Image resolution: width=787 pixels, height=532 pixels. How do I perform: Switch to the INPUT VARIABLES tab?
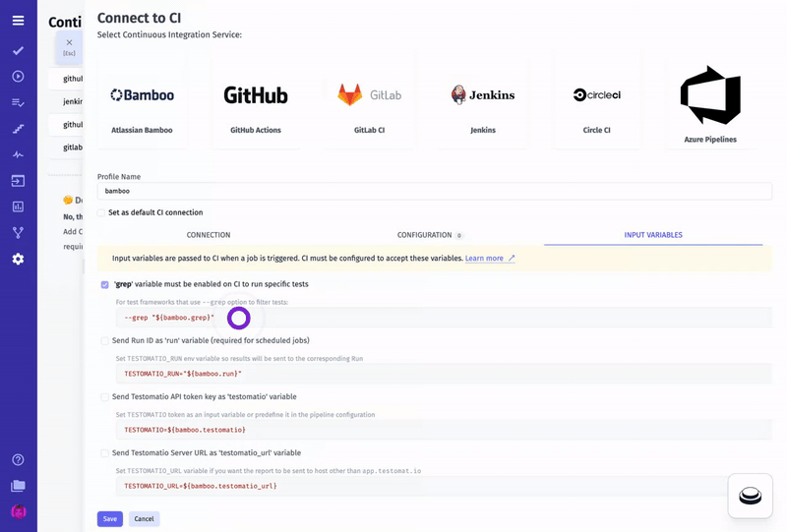(x=653, y=235)
